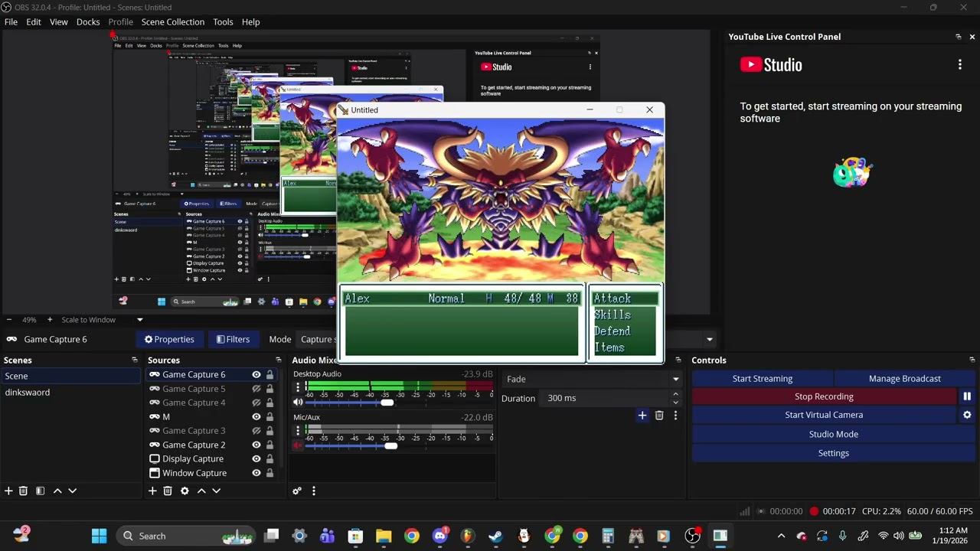
Task: Toggle lock on Game Capture 2
Action: pos(269,445)
